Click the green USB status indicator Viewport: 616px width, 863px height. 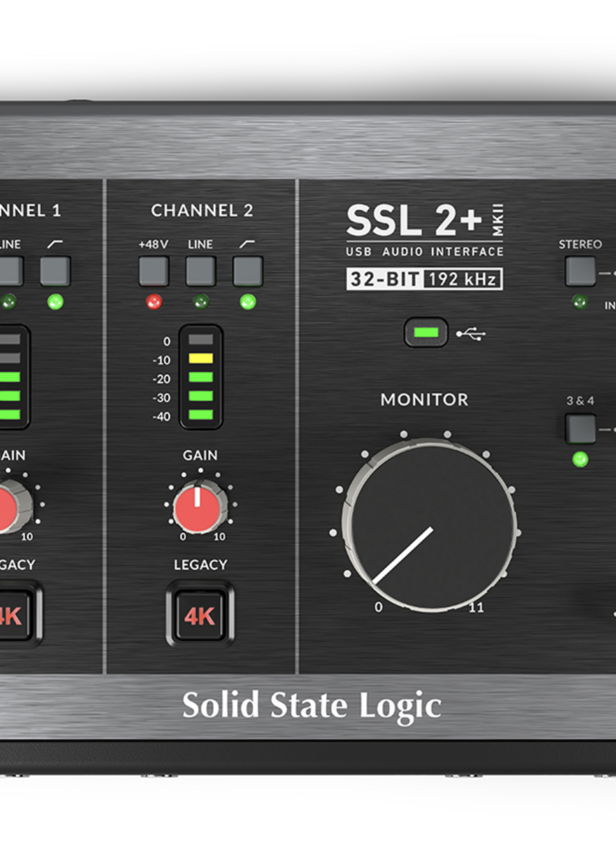click(426, 333)
